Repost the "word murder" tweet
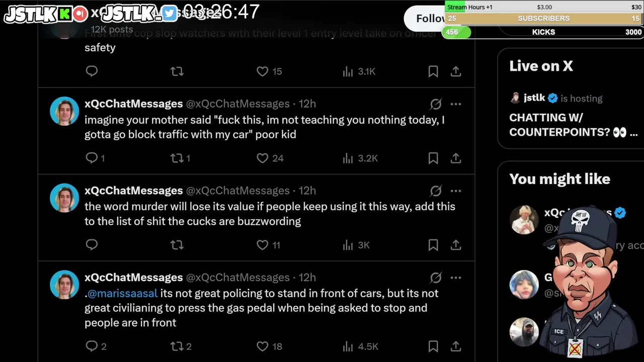Screen dimensions: 644x362 pos(177,245)
